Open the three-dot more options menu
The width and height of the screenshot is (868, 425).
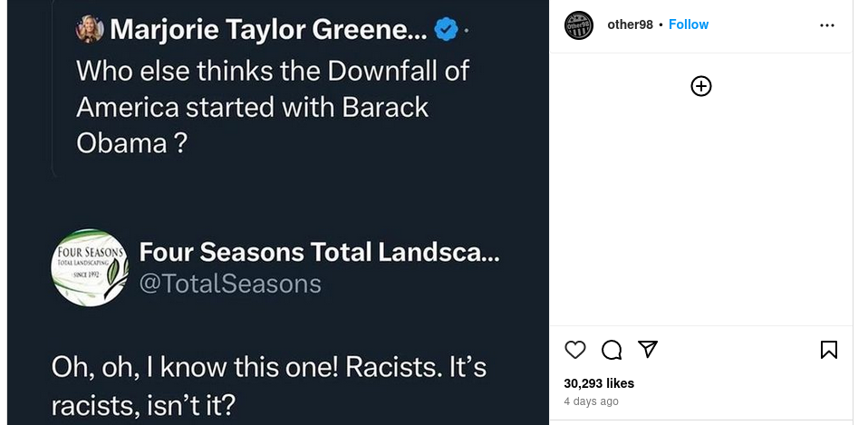[826, 25]
